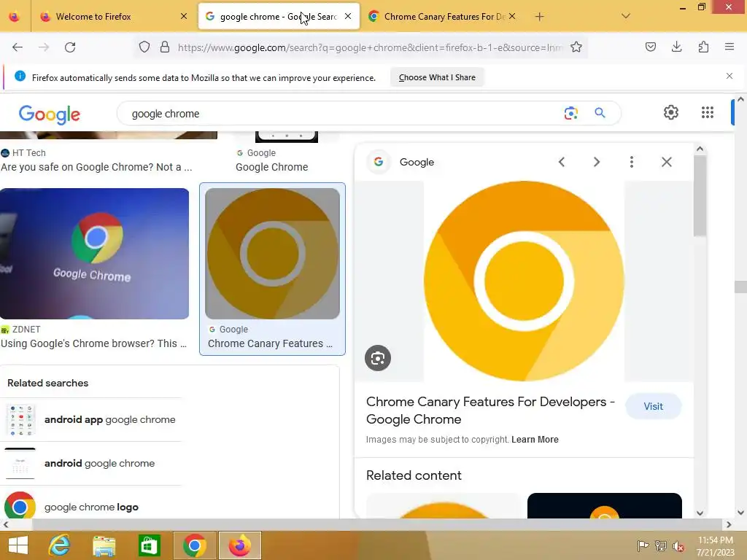Image resolution: width=747 pixels, height=560 pixels.
Task: Open Windows Store from the taskbar
Action: click(149, 545)
